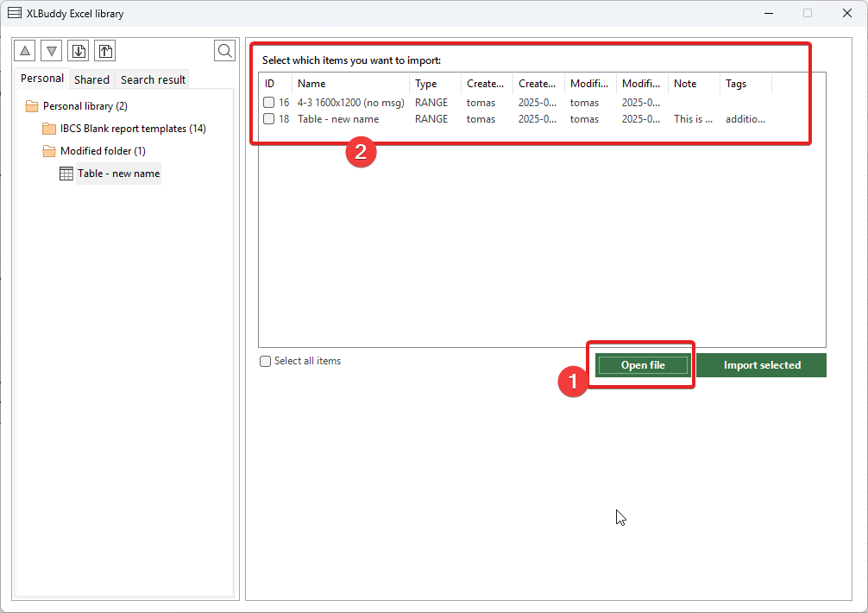Switch to the Shared tab
Viewport: 868px width, 613px height.
(91, 79)
